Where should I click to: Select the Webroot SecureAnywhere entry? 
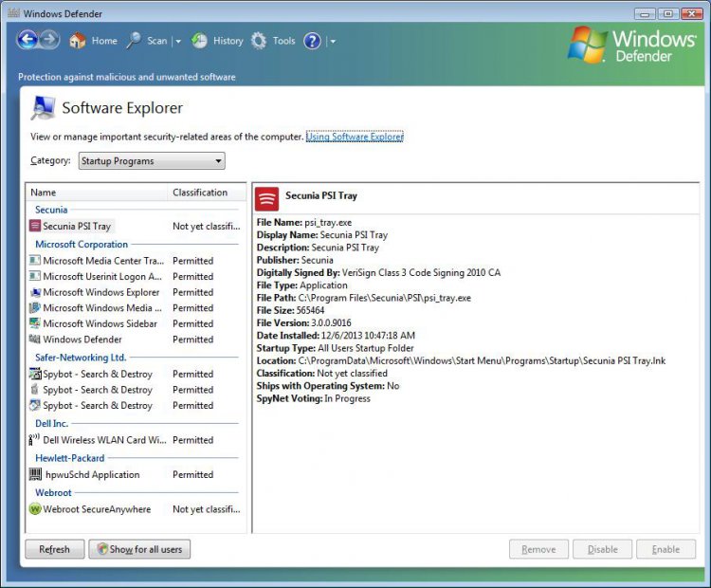click(x=97, y=509)
